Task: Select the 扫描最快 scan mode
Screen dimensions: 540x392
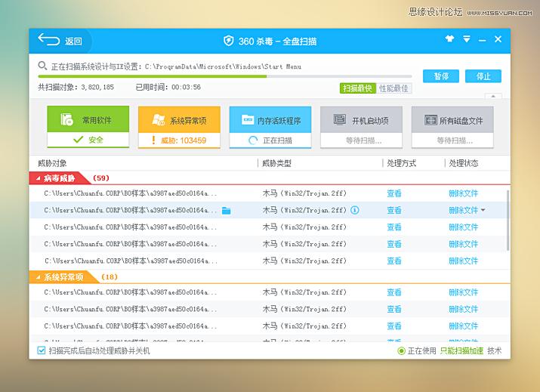Action: click(357, 88)
